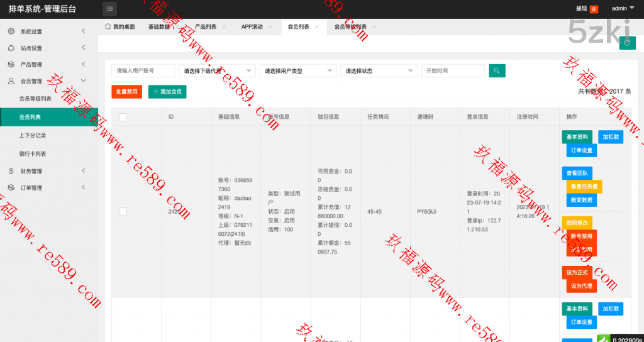Click the sidebar collapse hamburger icon
The width and height of the screenshot is (644, 342).
110,9
